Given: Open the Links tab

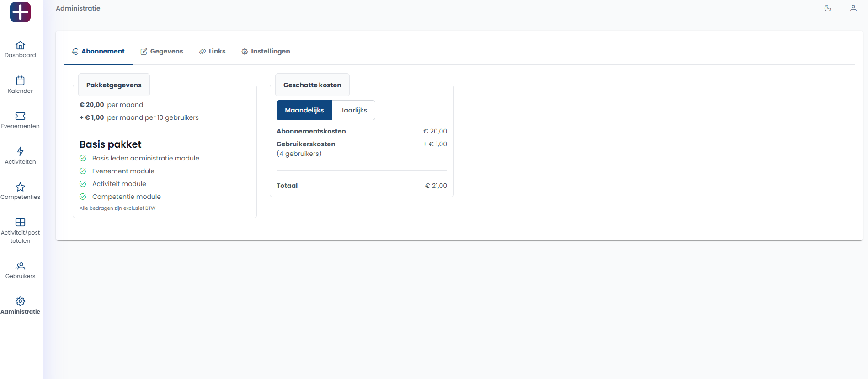Looking at the screenshot, I should click(213, 51).
